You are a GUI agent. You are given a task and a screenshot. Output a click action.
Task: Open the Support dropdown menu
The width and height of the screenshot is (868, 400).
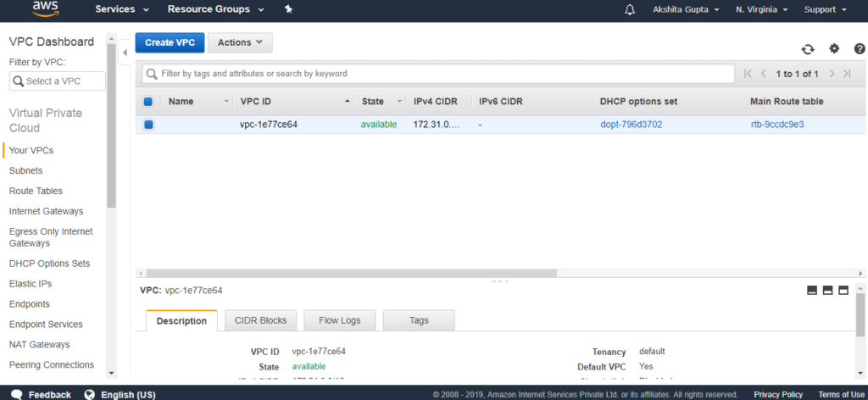tap(826, 9)
